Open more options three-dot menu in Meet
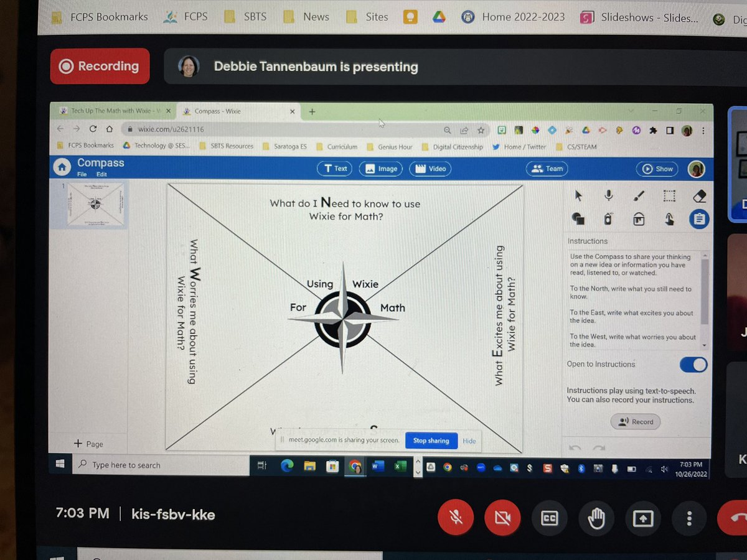This screenshot has height=560, width=747. tap(689, 518)
